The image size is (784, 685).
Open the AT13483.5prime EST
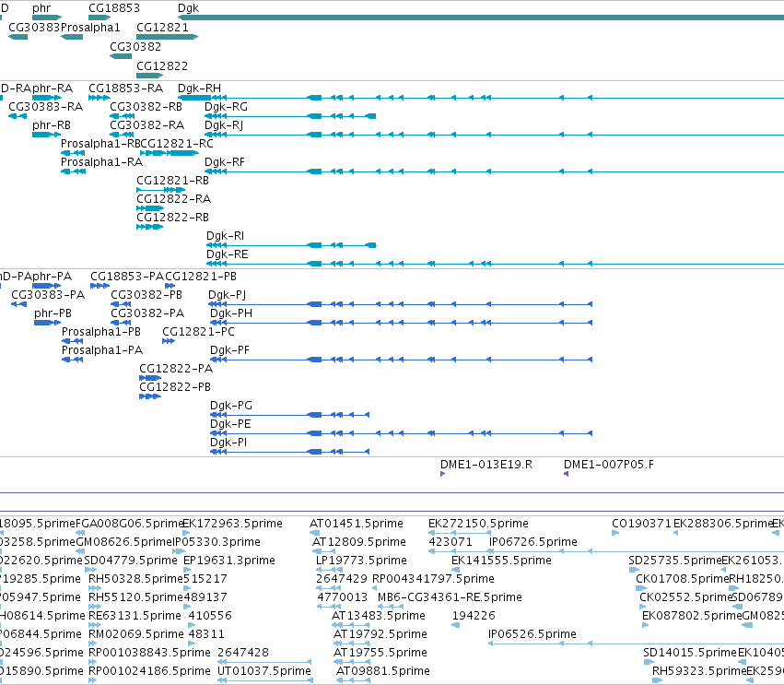pos(350,625)
